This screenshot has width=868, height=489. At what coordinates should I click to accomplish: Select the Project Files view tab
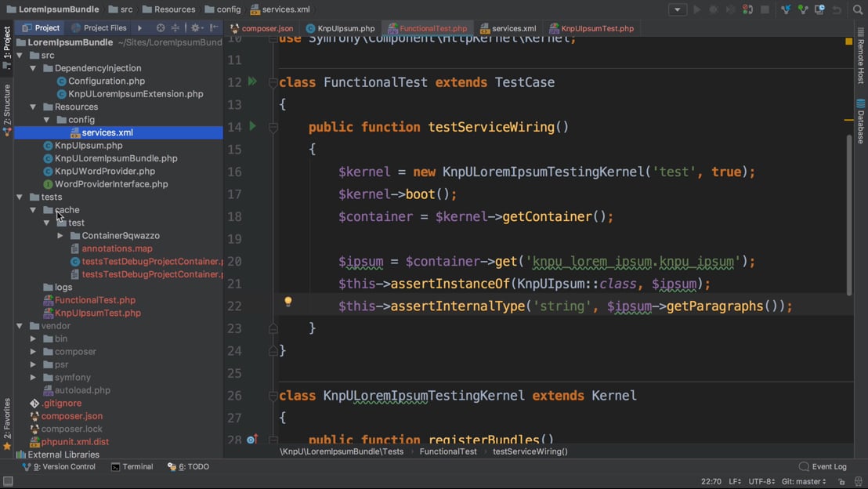coord(99,27)
